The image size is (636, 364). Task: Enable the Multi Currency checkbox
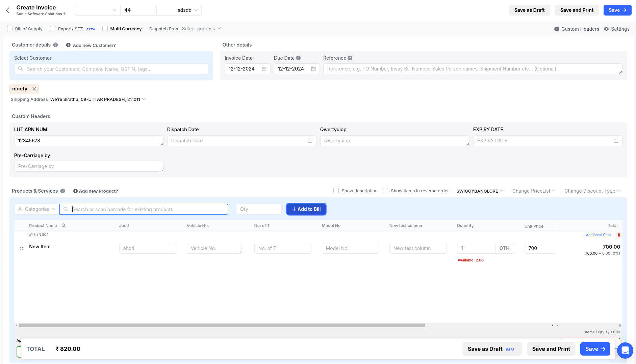click(105, 29)
